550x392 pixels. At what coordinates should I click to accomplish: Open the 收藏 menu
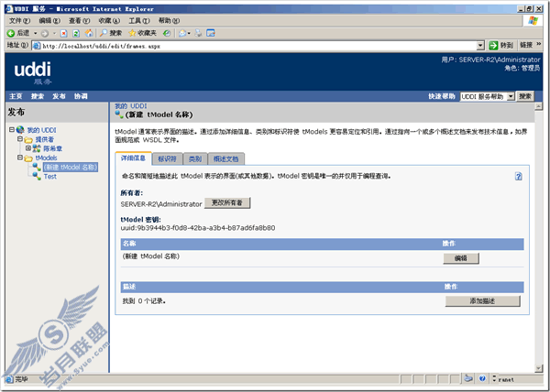109,21
